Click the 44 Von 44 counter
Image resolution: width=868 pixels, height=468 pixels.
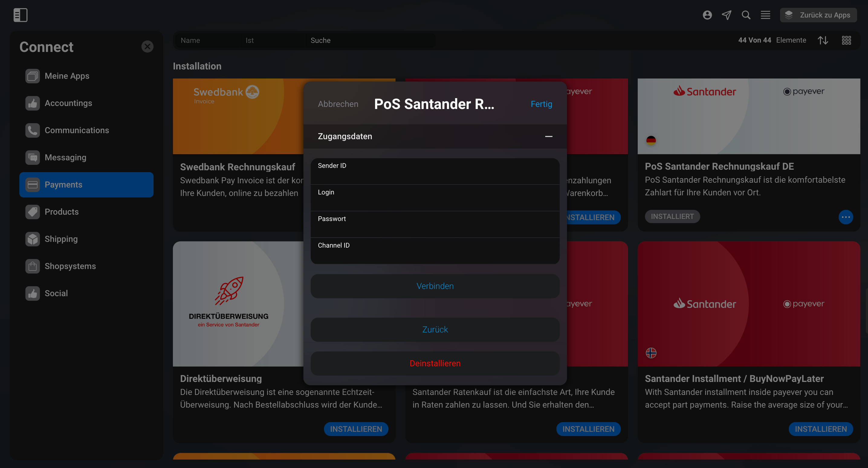[x=755, y=40]
